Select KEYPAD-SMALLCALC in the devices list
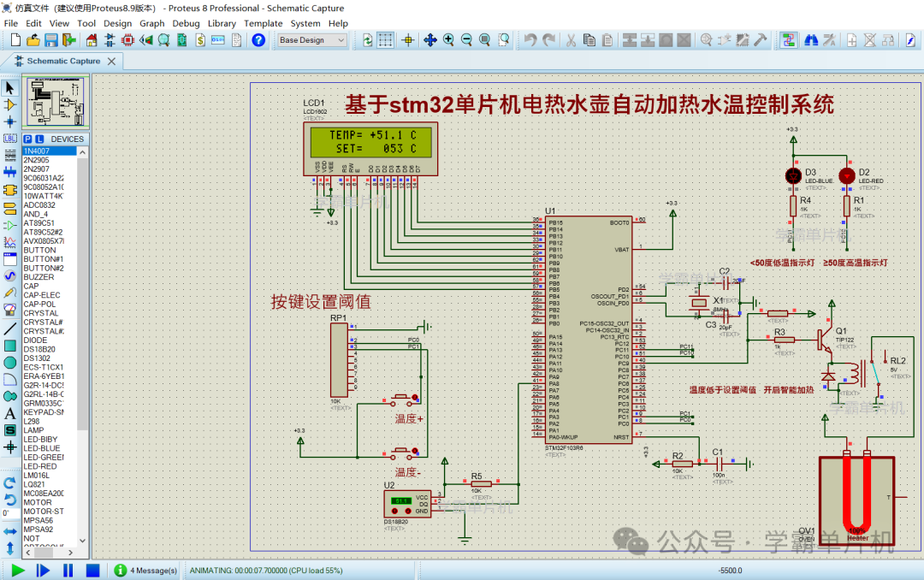Screen dimensions: 924x580 pos(50,412)
